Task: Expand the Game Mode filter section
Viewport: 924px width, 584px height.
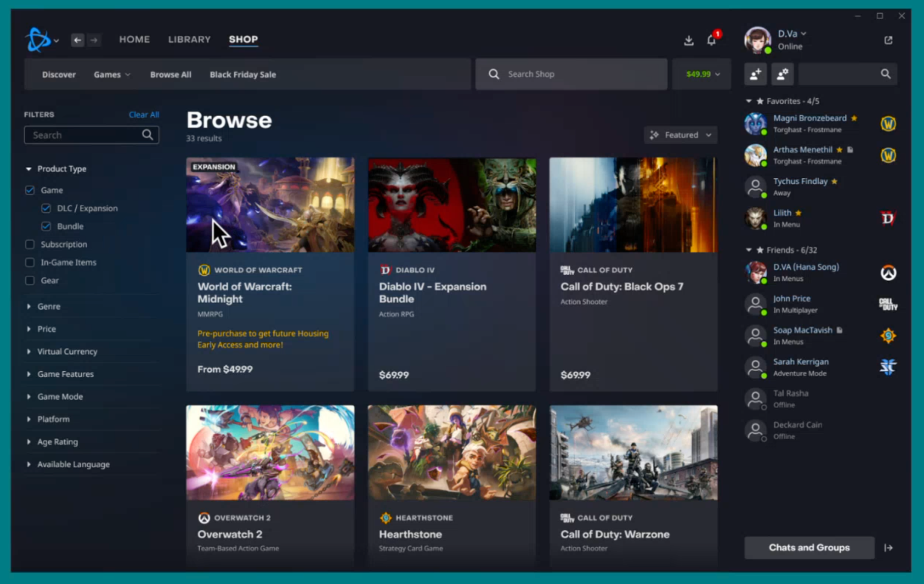Action: coord(29,397)
